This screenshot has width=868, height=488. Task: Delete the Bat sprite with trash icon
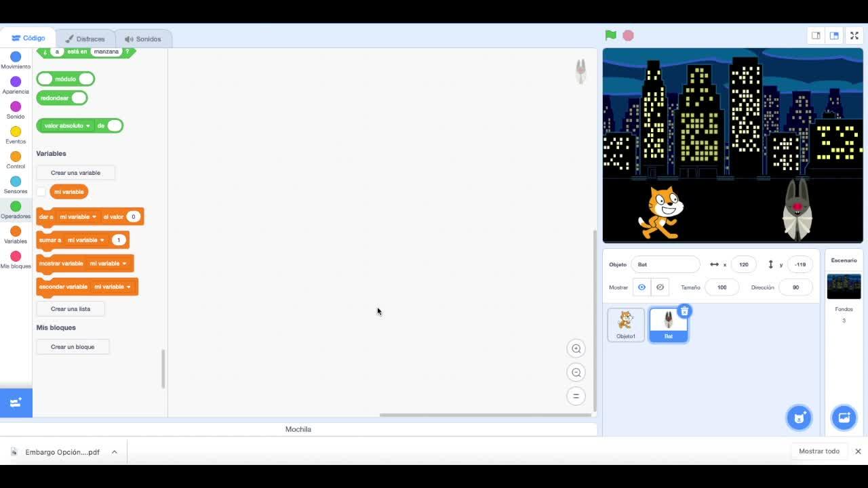(x=684, y=311)
